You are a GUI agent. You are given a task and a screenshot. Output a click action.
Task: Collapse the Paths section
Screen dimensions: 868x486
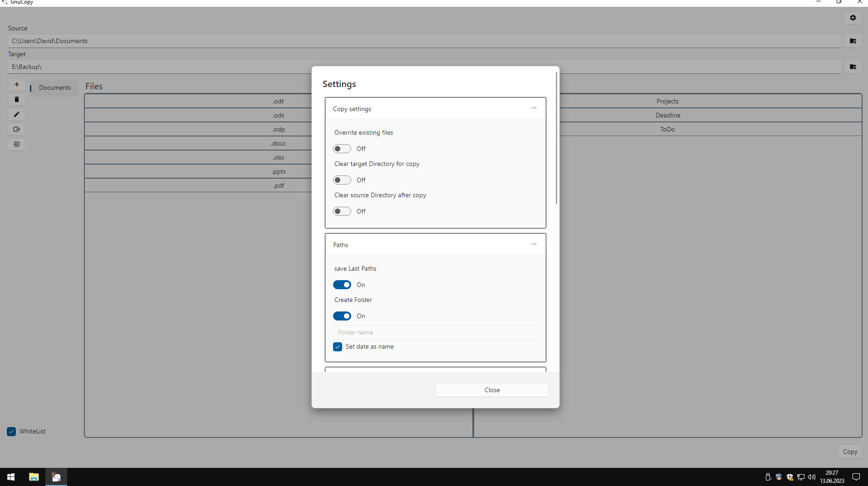[x=534, y=244]
